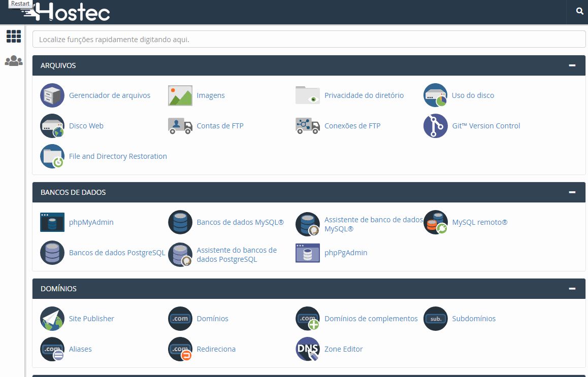Click Assistente de banco de dados MySQL icon
Viewport: 588px width, 377px height.
pyautogui.click(x=308, y=224)
